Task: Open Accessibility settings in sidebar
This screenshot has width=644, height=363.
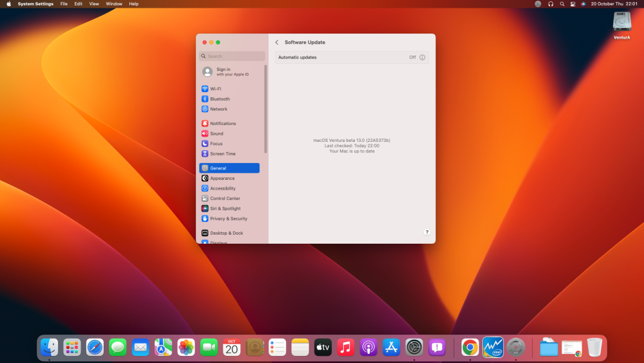Action: click(229, 188)
